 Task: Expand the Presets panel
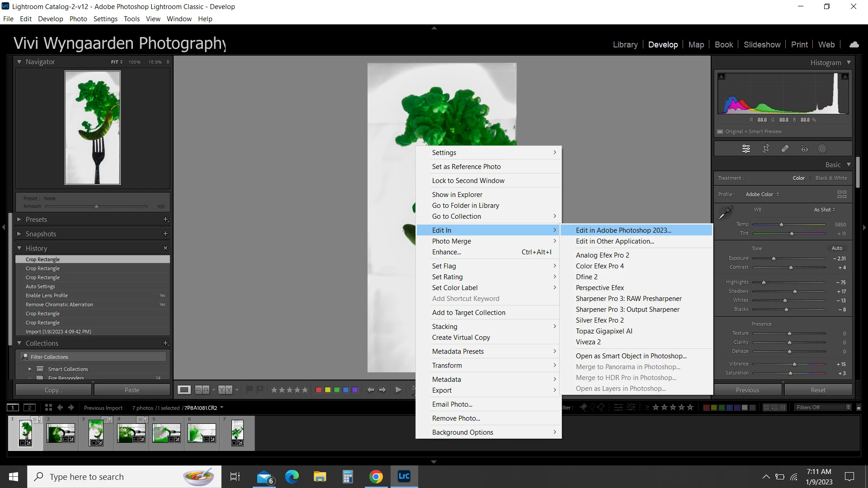[19, 219]
